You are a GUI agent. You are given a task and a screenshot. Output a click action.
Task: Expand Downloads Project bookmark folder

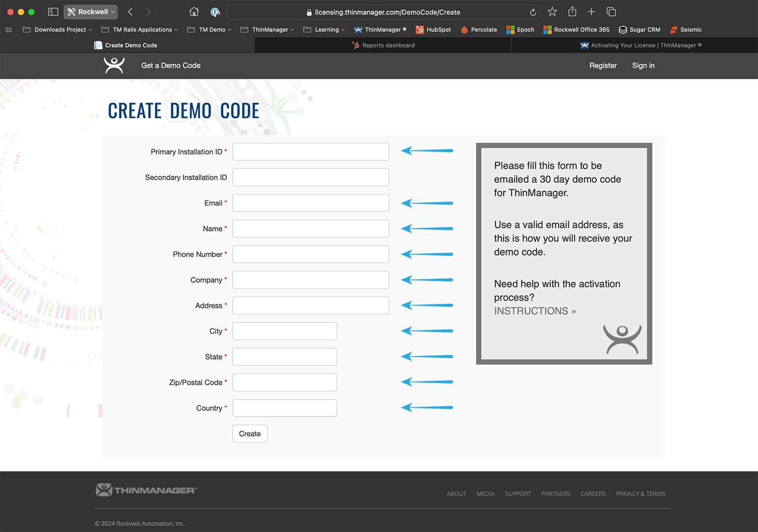tap(57, 30)
